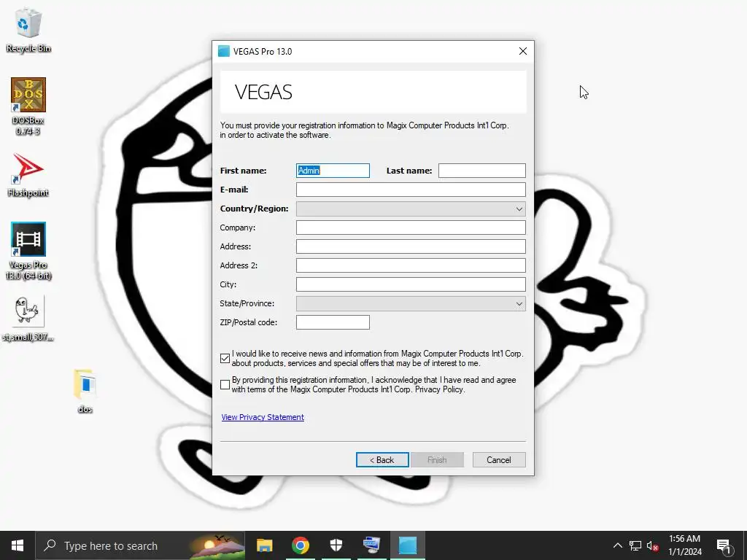Open the Recycle Bin desktop icon
The height and width of the screenshot is (560, 747).
pos(28,31)
